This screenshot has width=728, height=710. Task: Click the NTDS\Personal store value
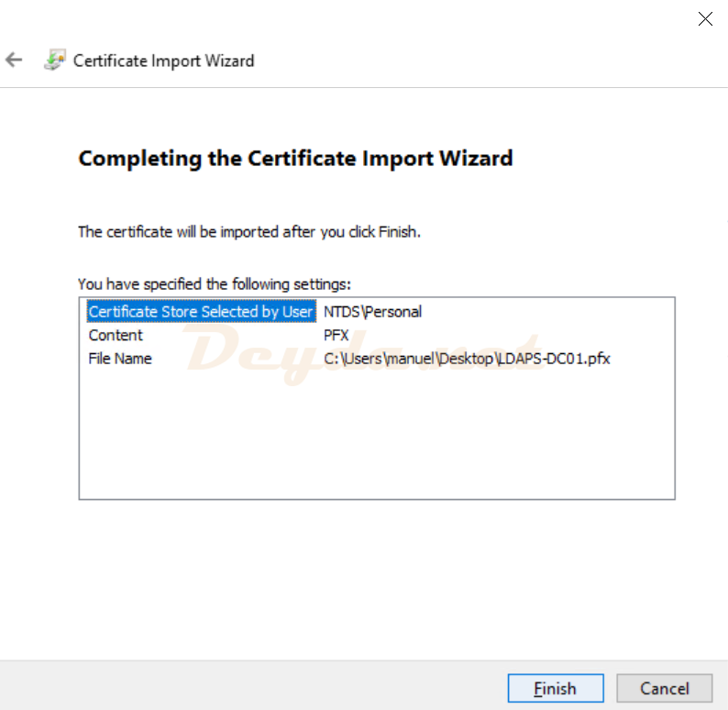coord(372,312)
